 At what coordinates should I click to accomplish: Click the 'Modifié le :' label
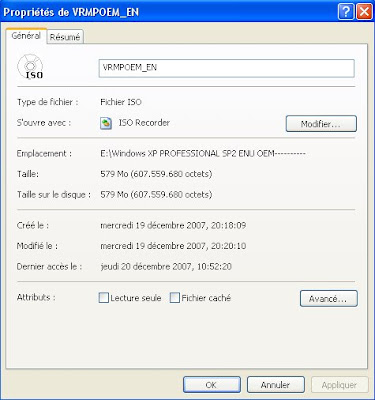[37, 246]
